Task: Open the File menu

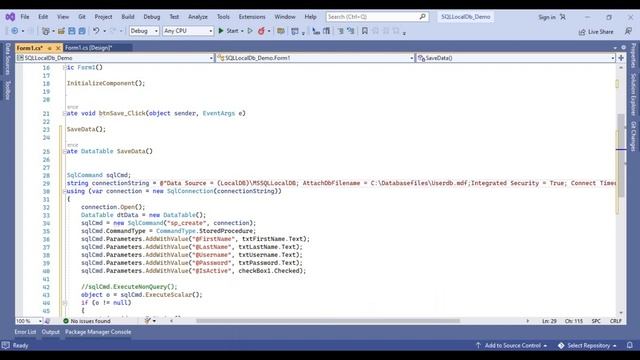Action: coord(25,17)
